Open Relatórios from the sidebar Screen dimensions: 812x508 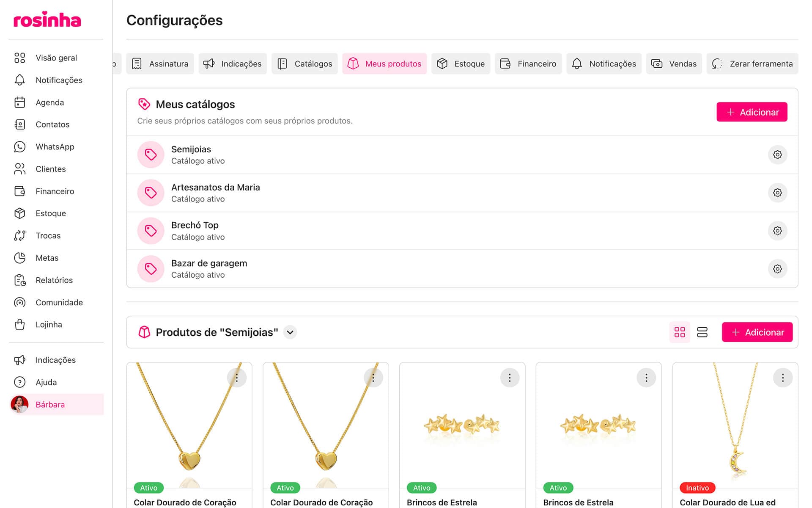[x=54, y=280]
